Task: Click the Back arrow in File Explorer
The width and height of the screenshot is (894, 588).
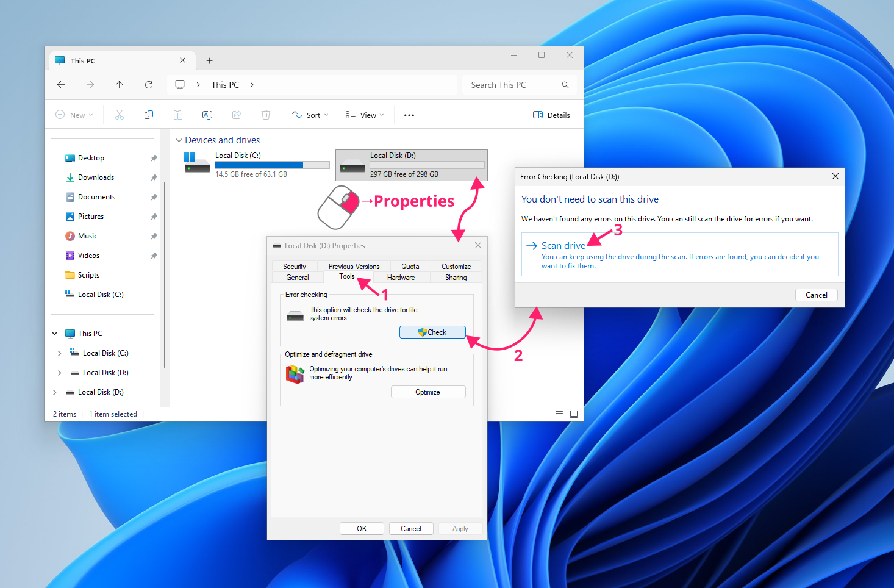Action: 61,85
